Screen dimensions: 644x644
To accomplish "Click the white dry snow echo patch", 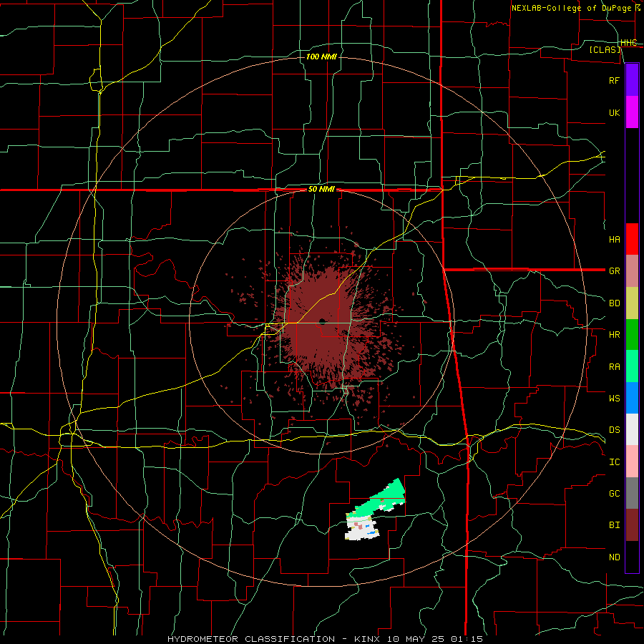I will tap(361, 528).
